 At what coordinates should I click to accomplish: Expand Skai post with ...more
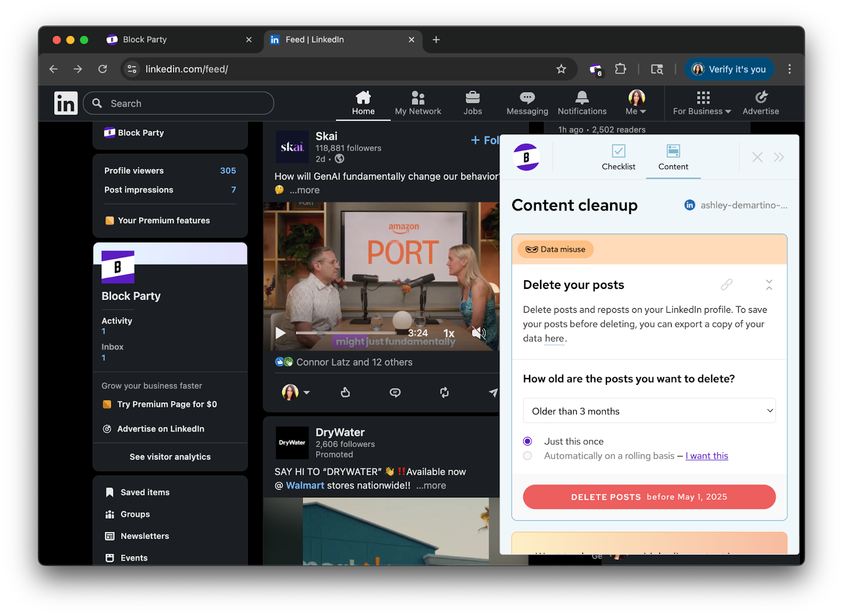coord(305,190)
